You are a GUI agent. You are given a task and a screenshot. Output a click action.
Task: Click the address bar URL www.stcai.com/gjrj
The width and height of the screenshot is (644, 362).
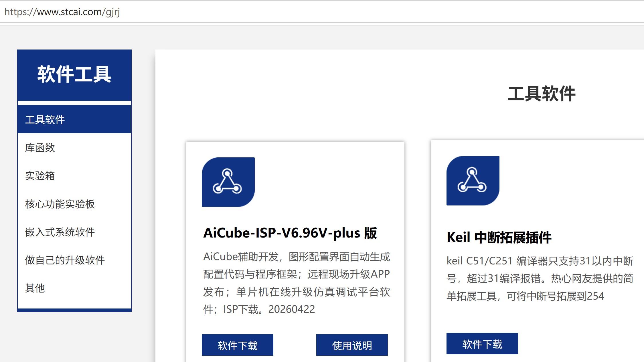click(62, 12)
